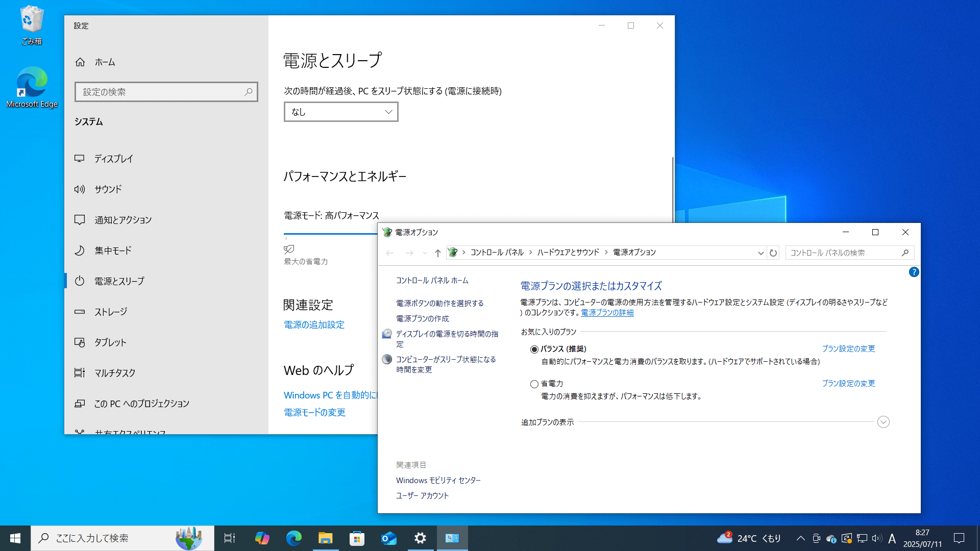
Task: Focus the 設定の検索 search field
Action: click(166, 92)
